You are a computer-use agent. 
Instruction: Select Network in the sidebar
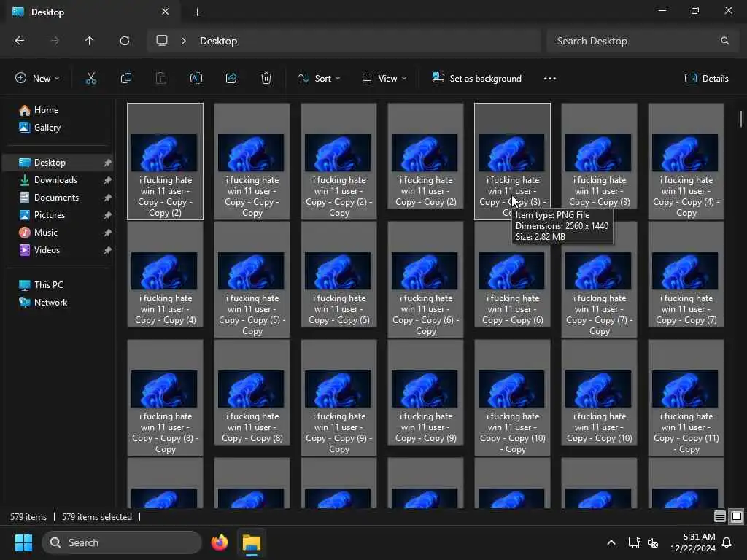(x=50, y=303)
